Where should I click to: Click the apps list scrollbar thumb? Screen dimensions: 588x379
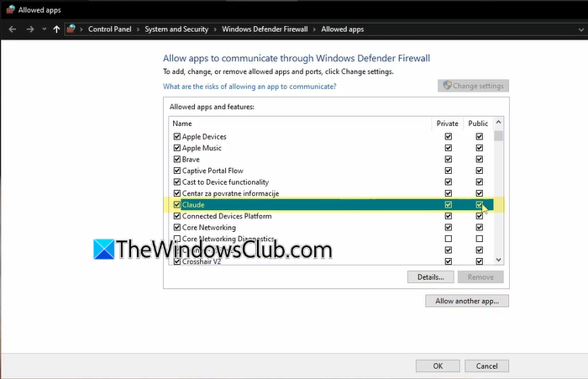pyautogui.click(x=498, y=135)
